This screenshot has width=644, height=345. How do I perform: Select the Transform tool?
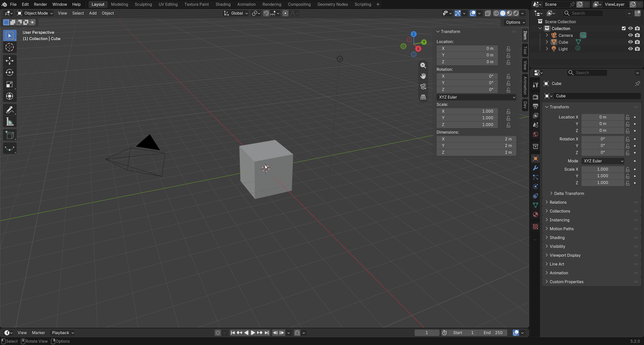pos(10,96)
